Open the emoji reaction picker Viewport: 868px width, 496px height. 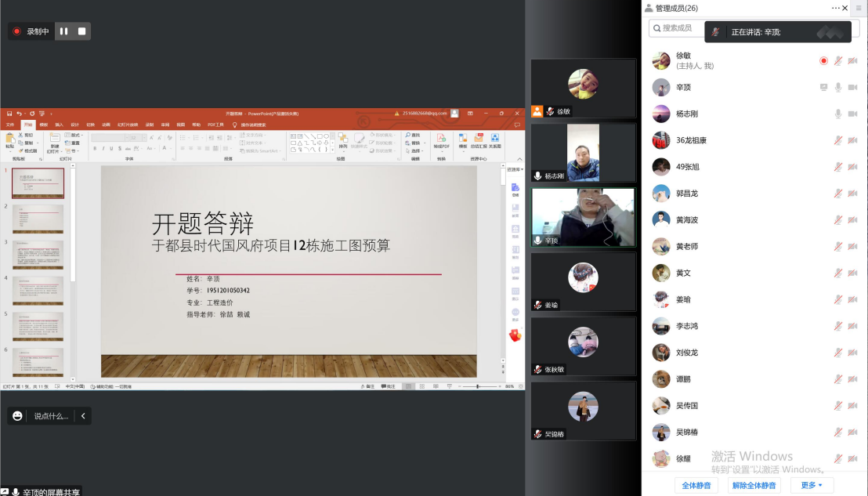(17, 416)
